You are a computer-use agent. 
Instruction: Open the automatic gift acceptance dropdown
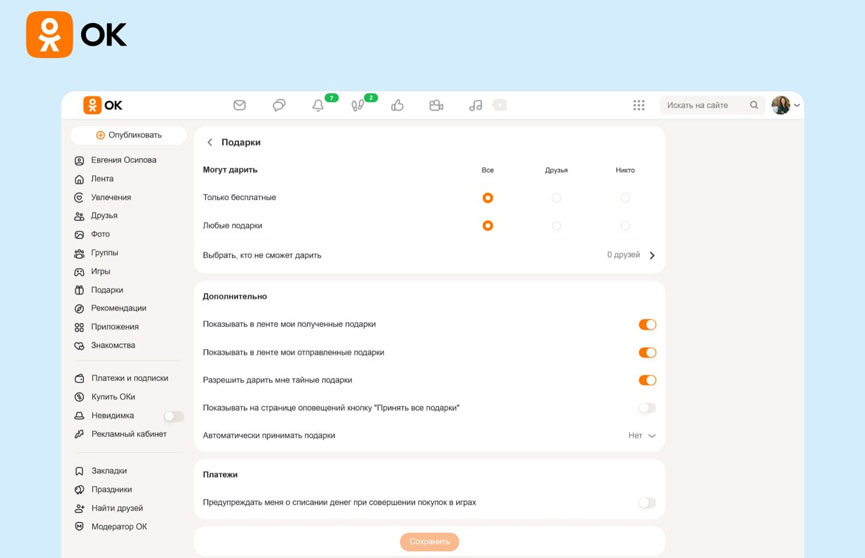641,436
